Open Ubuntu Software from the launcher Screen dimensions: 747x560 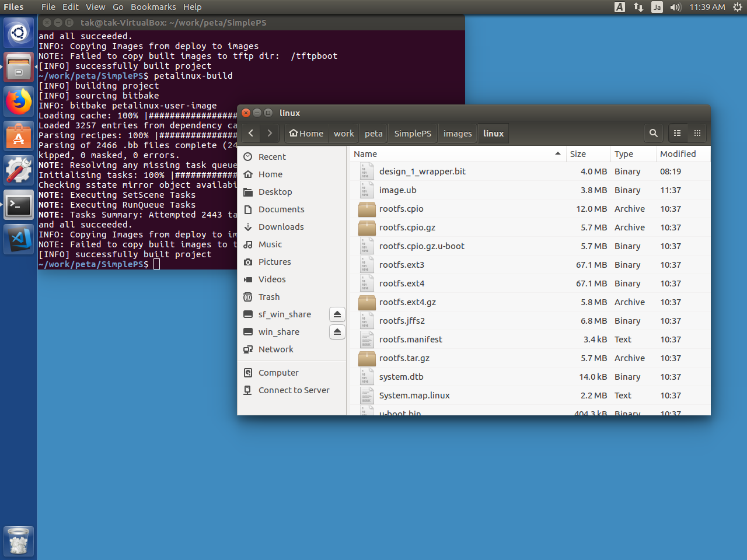coord(19,135)
